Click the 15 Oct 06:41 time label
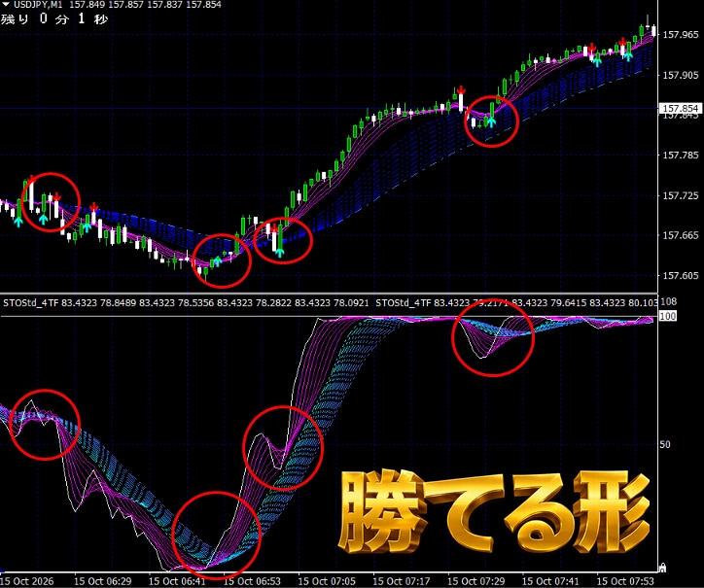Viewport: 704px width, 588px height. pos(177,581)
